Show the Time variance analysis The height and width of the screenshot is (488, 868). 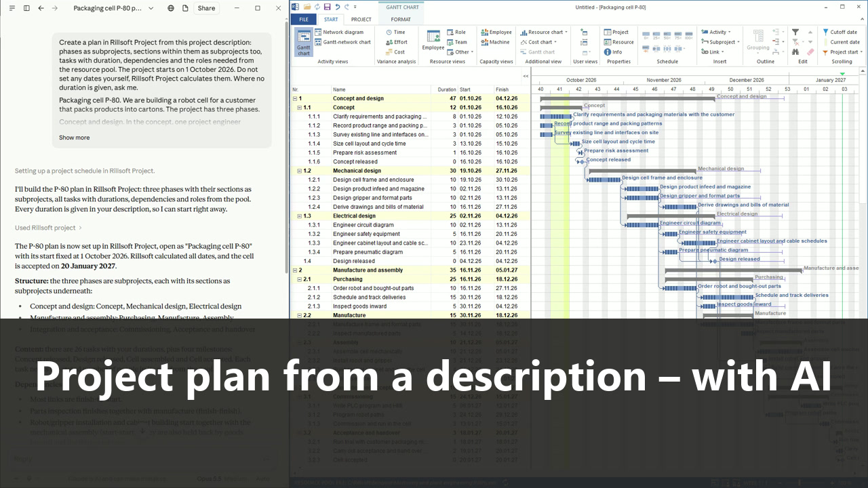tap(395, 33)
